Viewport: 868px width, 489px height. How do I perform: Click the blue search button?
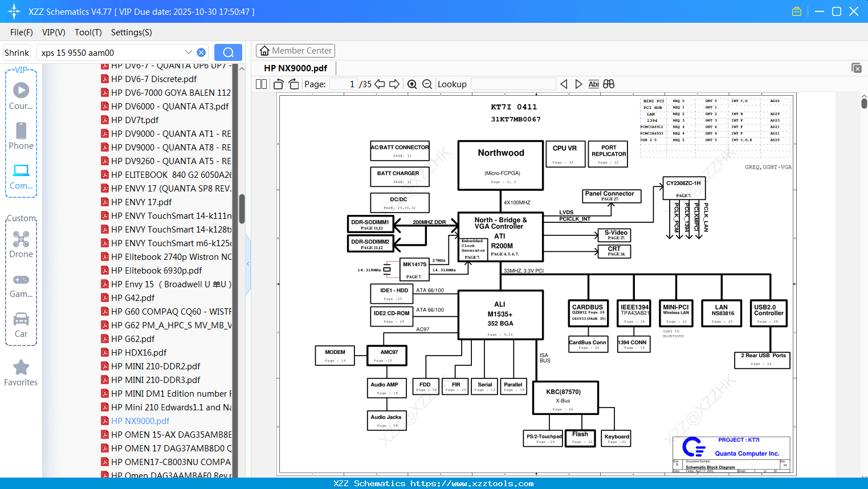[x=228, y=52]
